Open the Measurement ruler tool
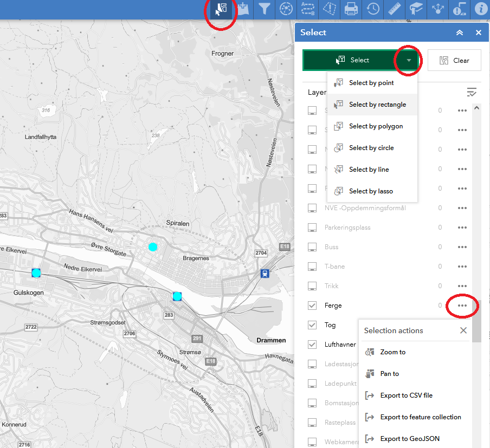The height and width of the screenshot is (448, 490). [395, 9]
